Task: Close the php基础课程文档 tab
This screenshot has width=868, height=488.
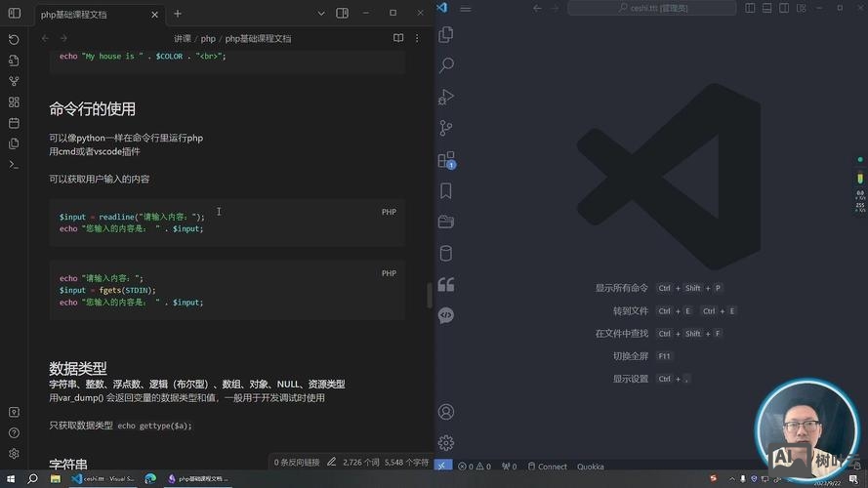Action: (154, 15)
